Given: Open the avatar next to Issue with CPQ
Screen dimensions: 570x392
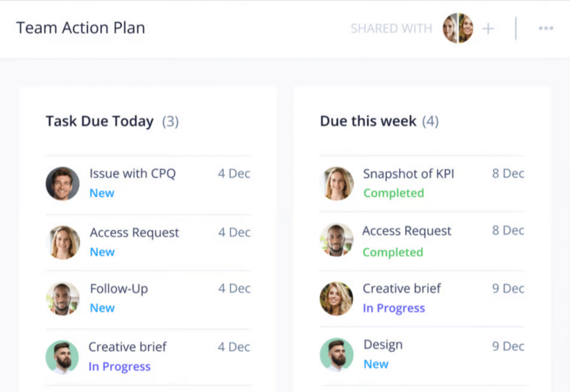Looking at the screenshot, I should coord(62,183).
